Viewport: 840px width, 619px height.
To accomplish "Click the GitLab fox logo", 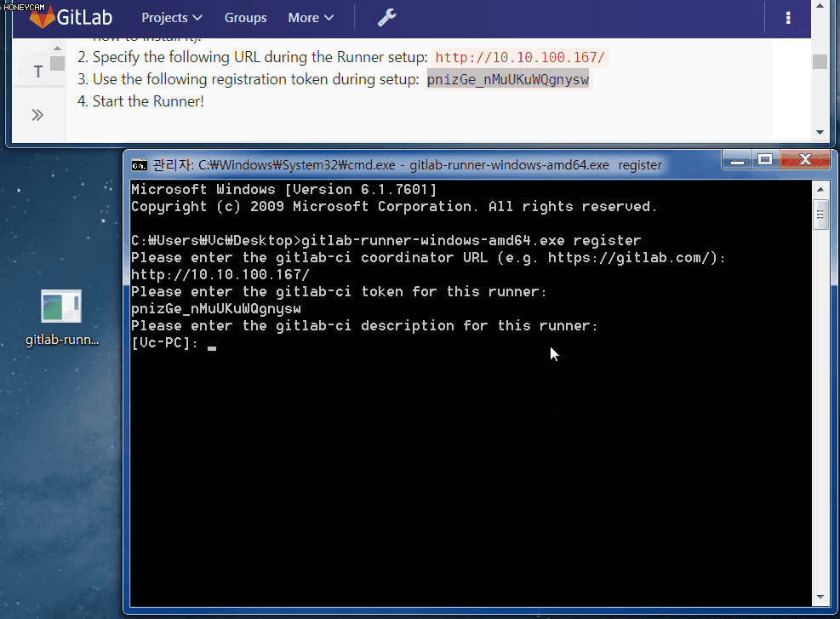I will coord(42,17).
